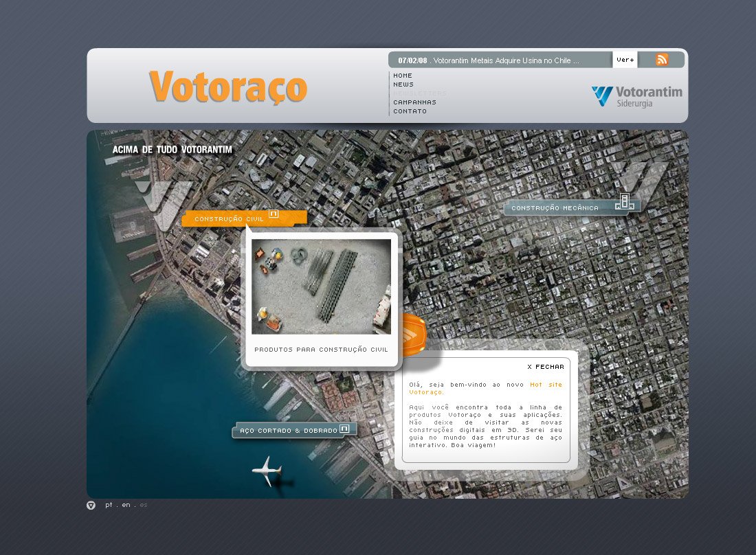756x555 pixels.
Task: Click the Votoraço orange logo
Action: (x=228, y=87)
